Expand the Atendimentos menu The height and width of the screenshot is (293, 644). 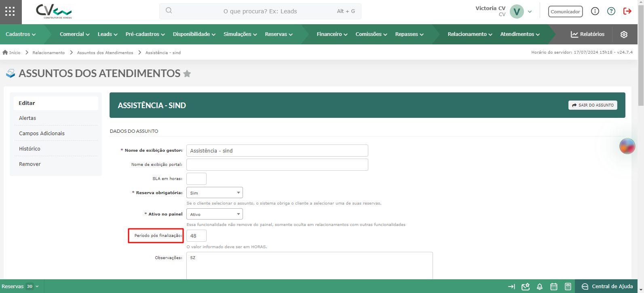pos(520,34)
